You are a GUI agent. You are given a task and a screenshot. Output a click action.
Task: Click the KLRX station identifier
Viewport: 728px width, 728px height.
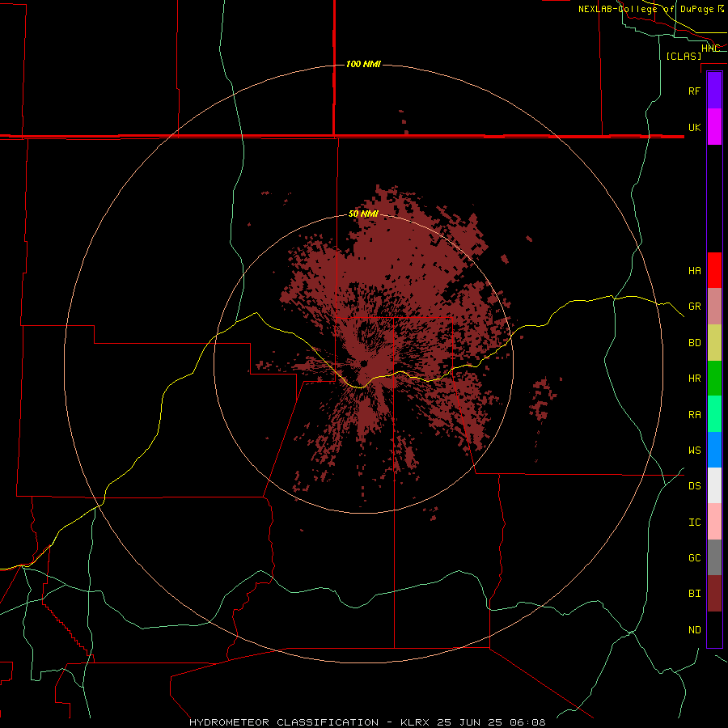tap(415, 722)
